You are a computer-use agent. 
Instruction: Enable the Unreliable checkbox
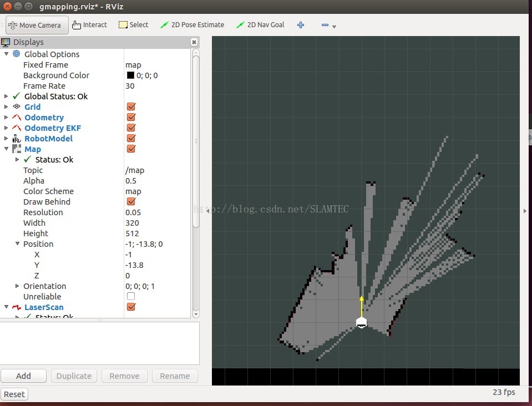coord(131,296)
